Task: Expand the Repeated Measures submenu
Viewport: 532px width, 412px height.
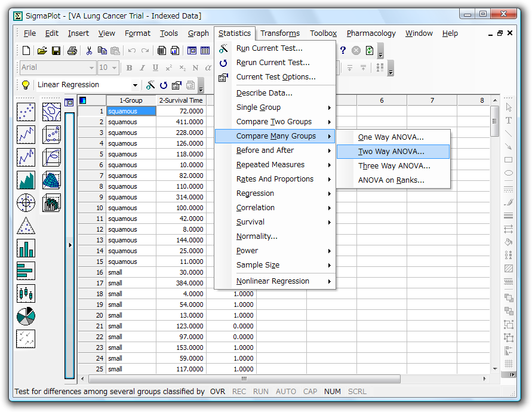Action: pyautogui.click(x=275, y=165)
